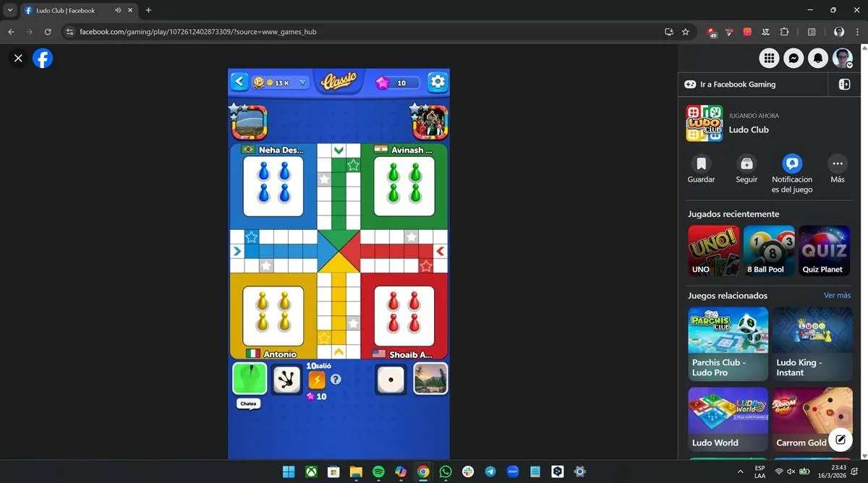
Task: Expand the 13 K coins dropdown
Action: 303,82
